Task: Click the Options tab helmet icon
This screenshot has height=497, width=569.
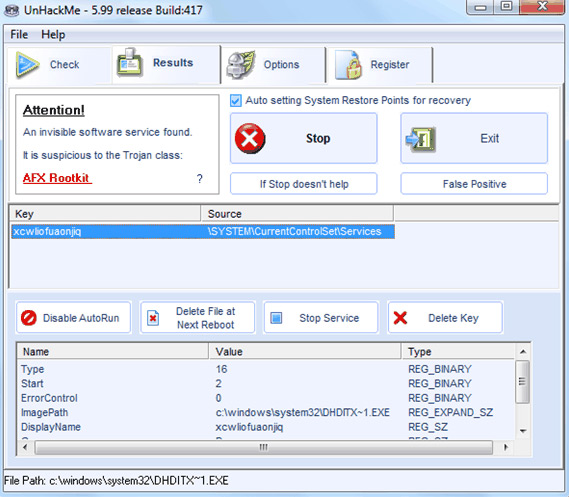Action: pos(241,65)
